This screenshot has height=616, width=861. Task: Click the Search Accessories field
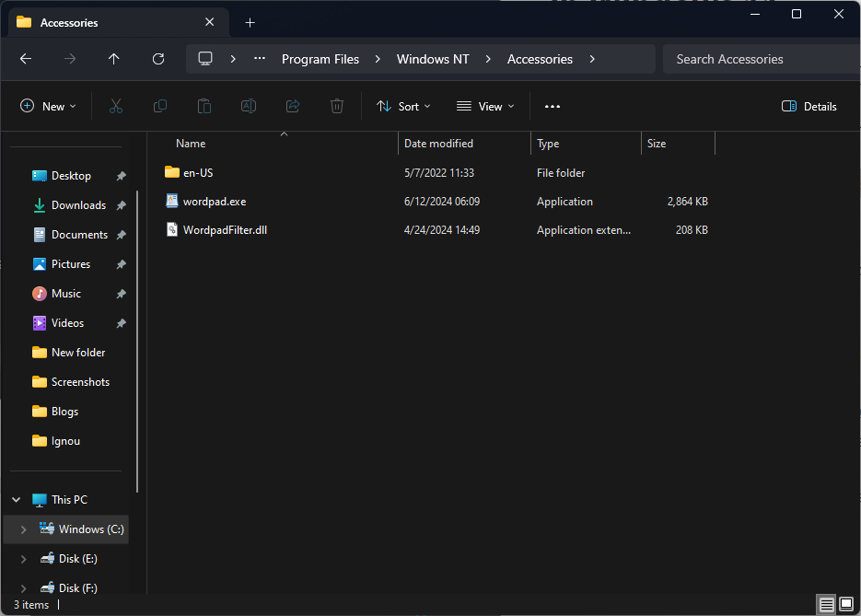tap(761, 59)
